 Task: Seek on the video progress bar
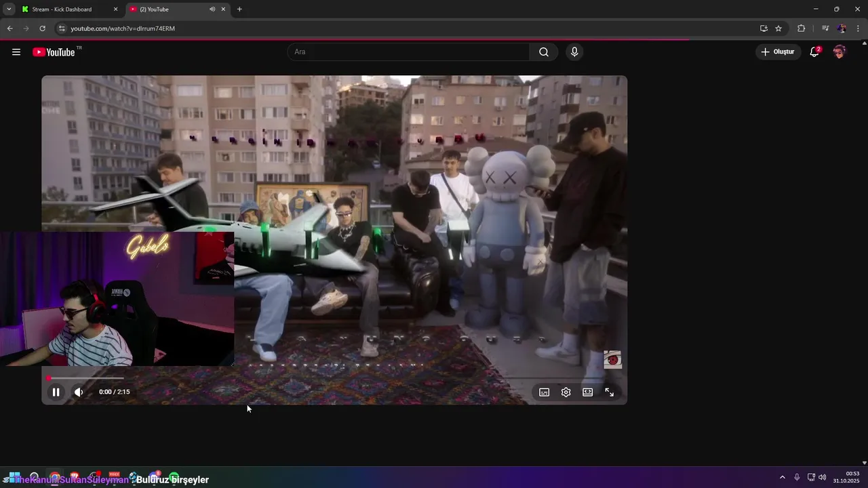(334, 378)
